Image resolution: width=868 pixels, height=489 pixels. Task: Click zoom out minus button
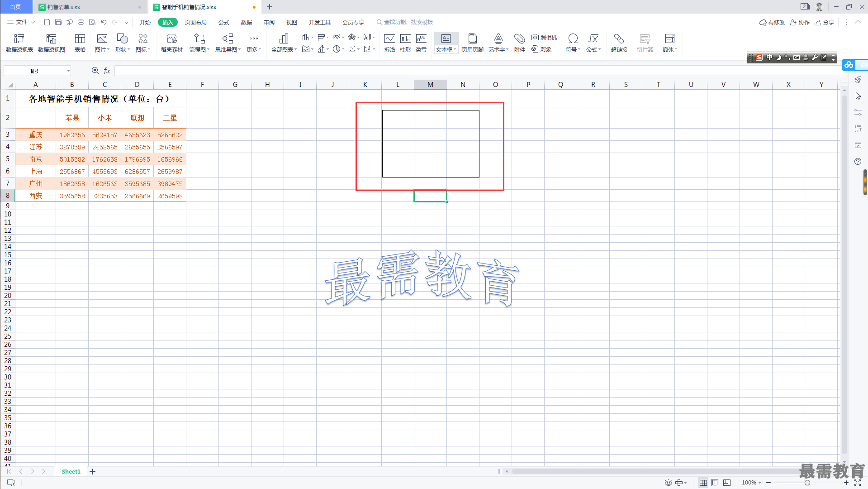768,483
